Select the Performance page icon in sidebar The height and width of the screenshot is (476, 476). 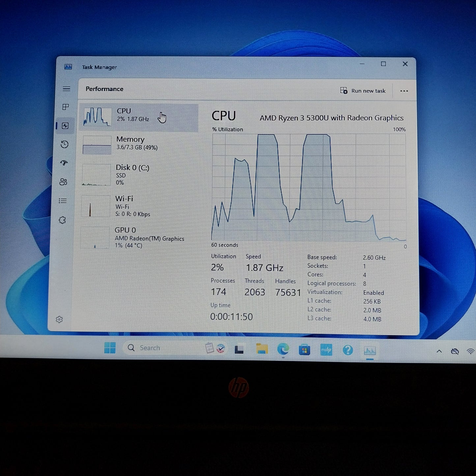[65, 126]
